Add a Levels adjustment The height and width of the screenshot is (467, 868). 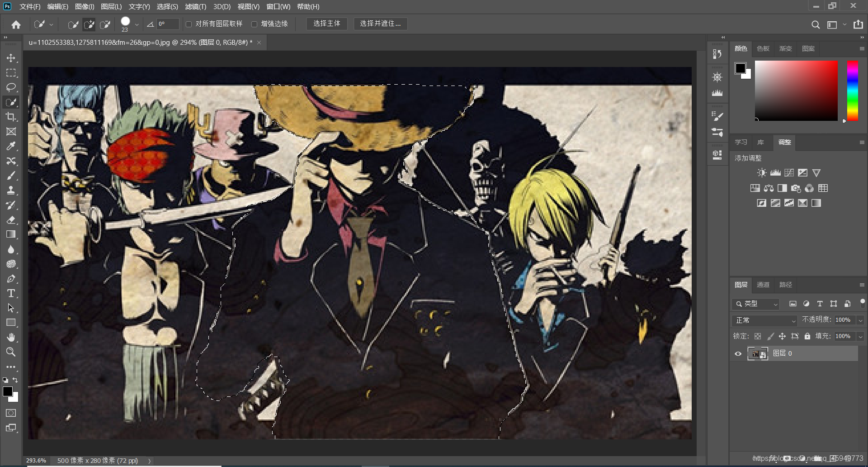(775, 172)
